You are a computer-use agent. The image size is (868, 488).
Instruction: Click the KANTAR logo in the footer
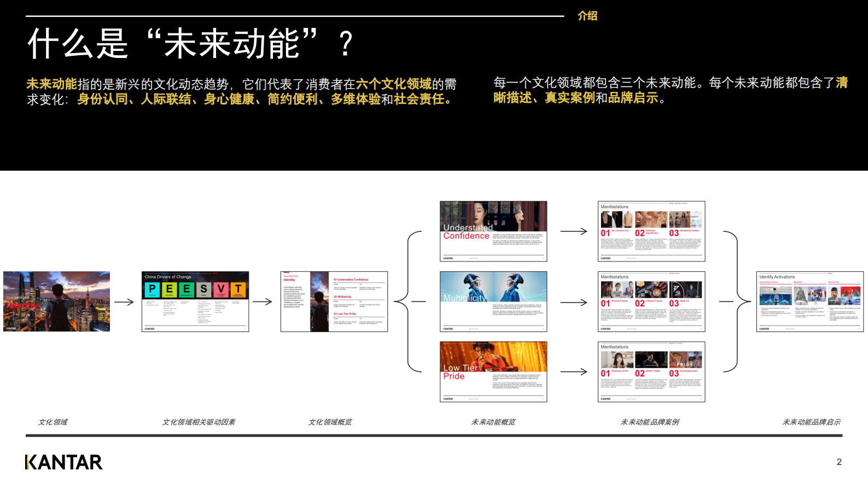pyautogui.click(x=64, y=462)
